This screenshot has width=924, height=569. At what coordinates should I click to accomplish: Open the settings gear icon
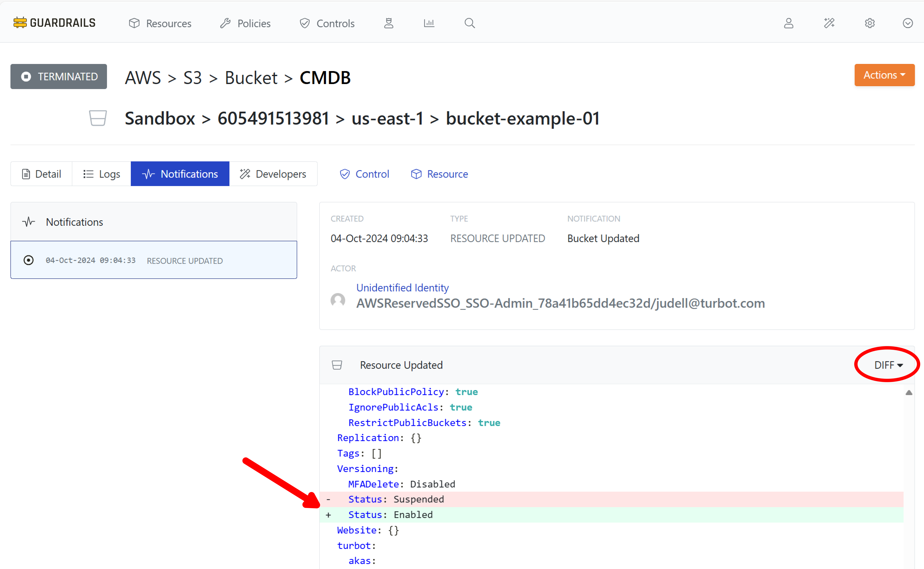[x=869, y=23]
